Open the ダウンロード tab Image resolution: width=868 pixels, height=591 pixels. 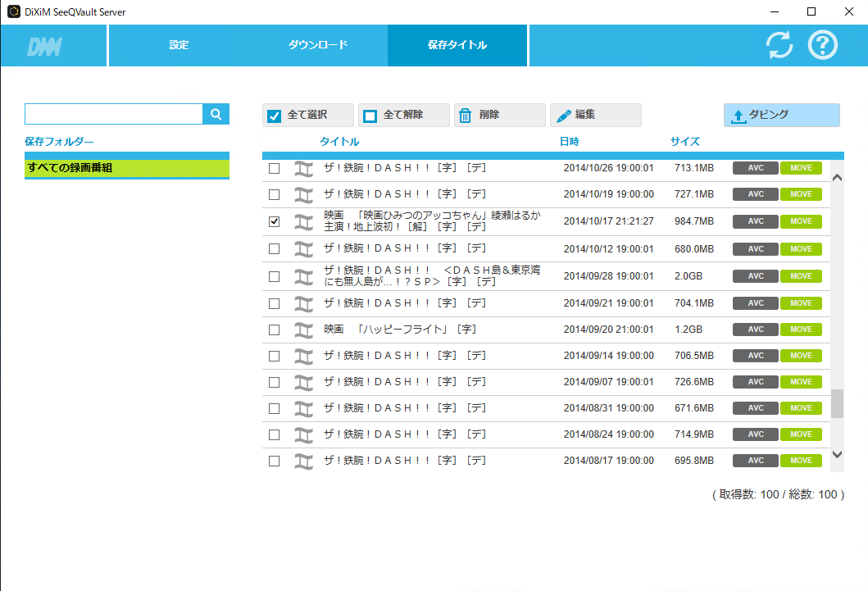click(x=317, y=45)
